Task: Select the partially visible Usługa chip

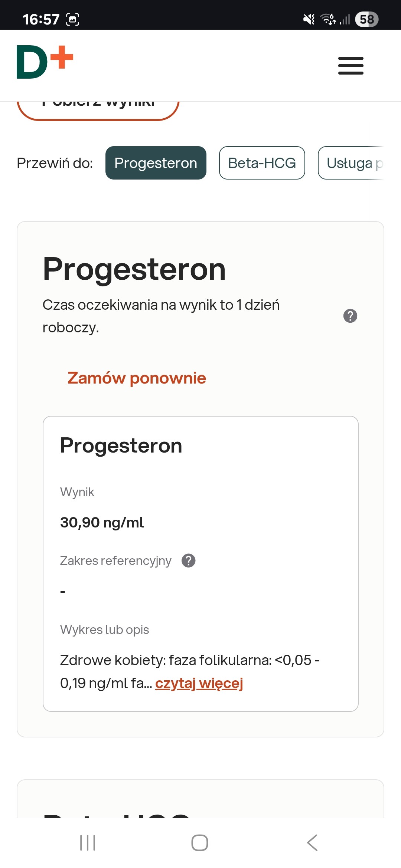Action: [x=351, y=163]
